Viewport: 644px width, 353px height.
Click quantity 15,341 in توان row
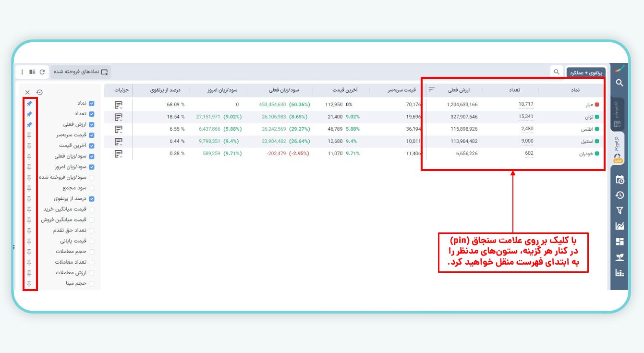click(526, 116)
